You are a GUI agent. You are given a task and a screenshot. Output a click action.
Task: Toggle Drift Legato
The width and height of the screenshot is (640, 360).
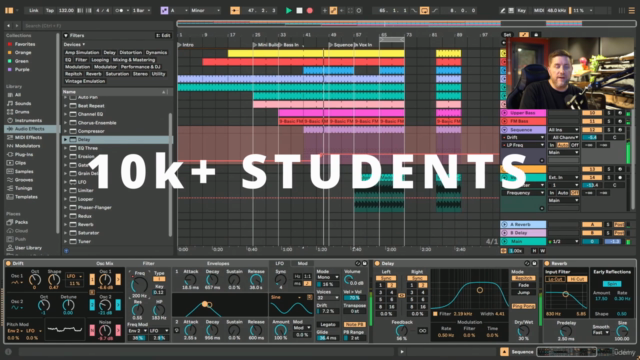328,324
